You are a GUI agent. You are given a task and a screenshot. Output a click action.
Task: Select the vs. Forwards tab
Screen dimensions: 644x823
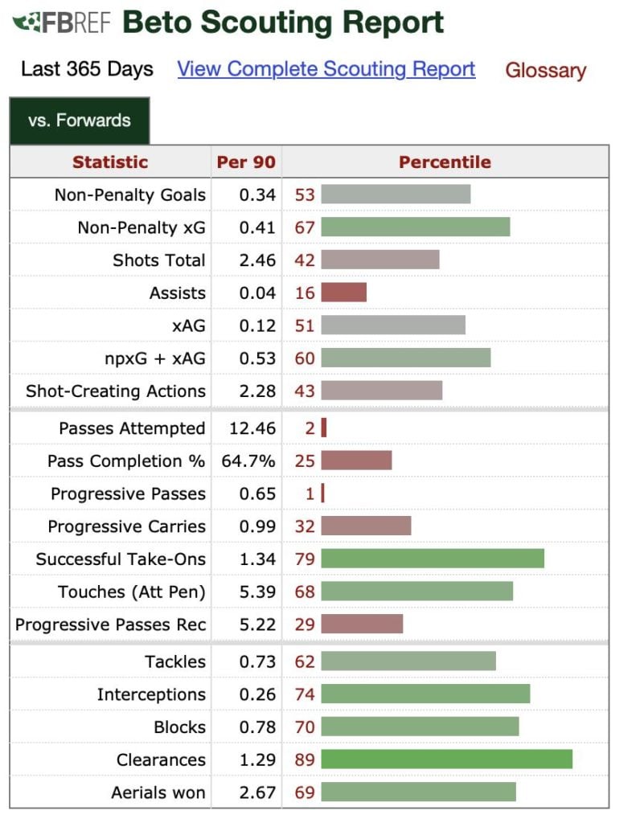click(x=79, y=121)
